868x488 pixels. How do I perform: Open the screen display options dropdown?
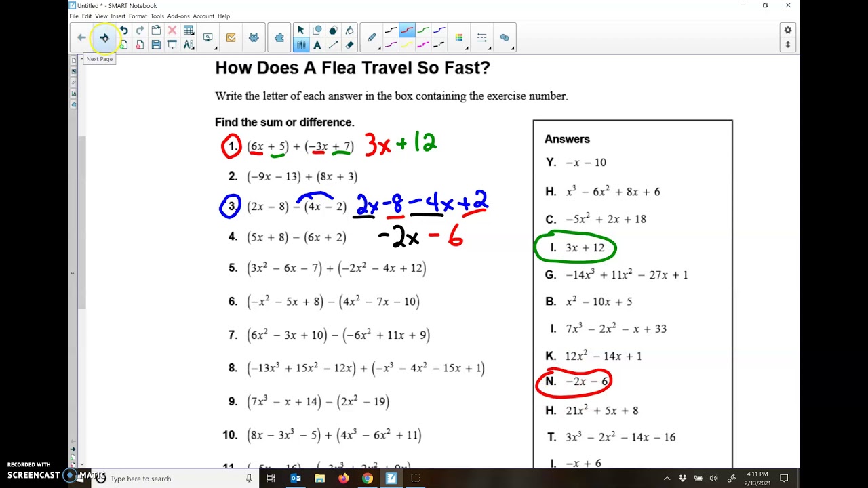coord(208,38)
